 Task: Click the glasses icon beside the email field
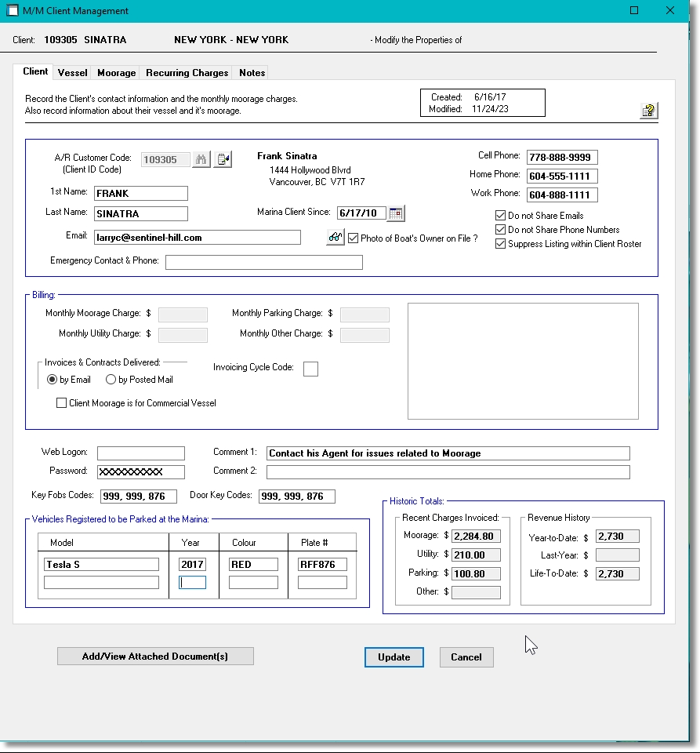(x=335, y=237)
